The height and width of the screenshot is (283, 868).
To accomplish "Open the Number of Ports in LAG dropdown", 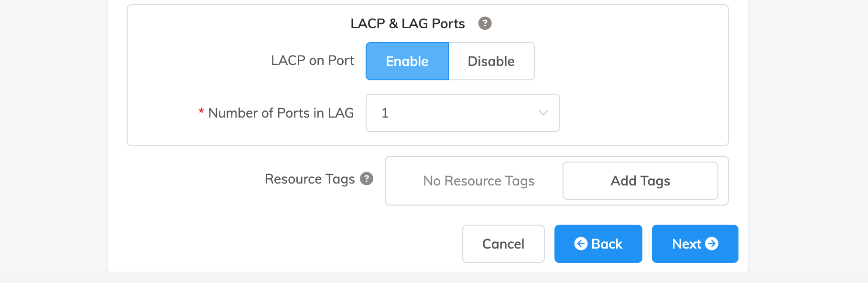I will coord(463,113).
